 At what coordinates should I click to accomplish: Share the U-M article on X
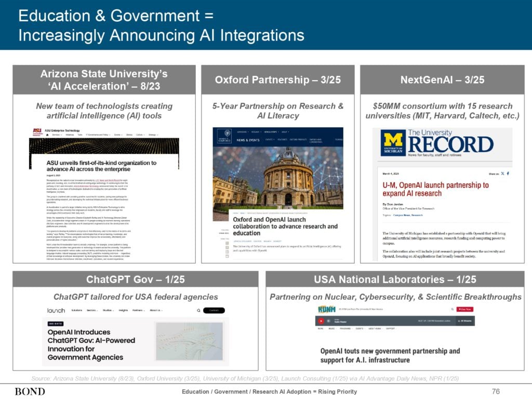502,174
